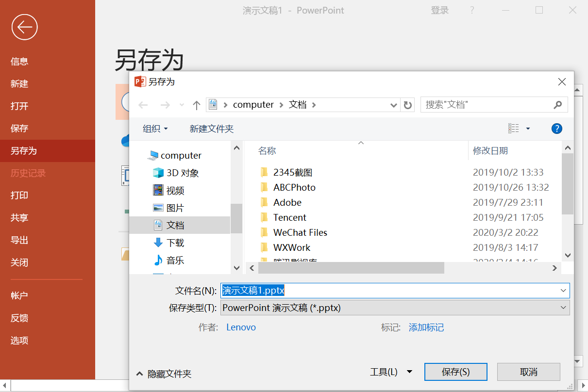Click the 3D 对象 cube icon
This screenshot has width=588, height=392.
point(158,173)
